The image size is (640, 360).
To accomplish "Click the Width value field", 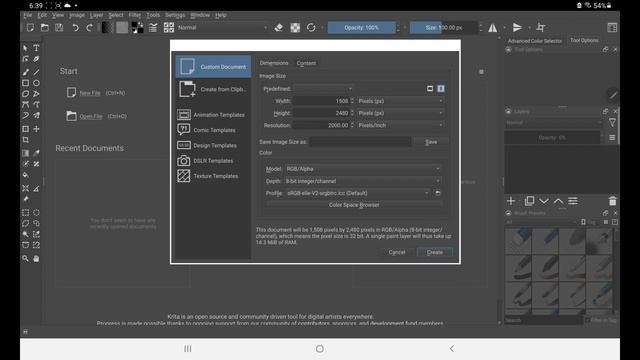I will [321, 101].
